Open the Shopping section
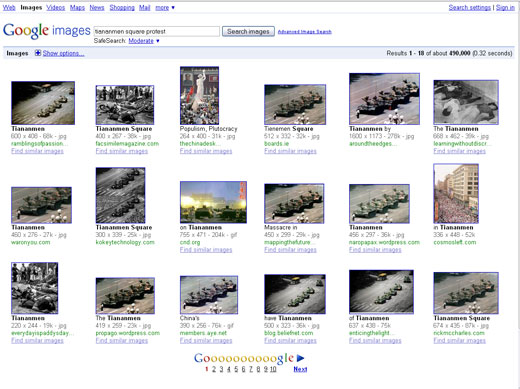The width and height of the screenshot is (520, 389). click(x=122, y=7)
